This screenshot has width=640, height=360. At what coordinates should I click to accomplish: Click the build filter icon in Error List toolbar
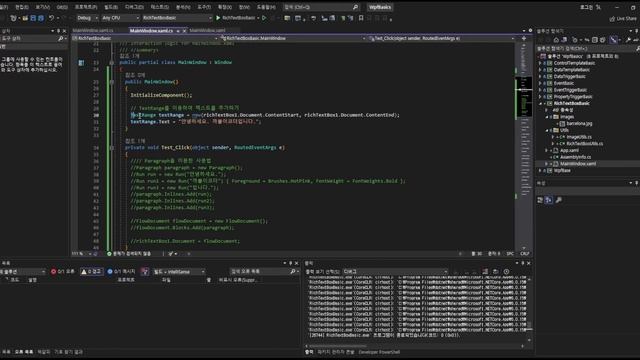145,271
